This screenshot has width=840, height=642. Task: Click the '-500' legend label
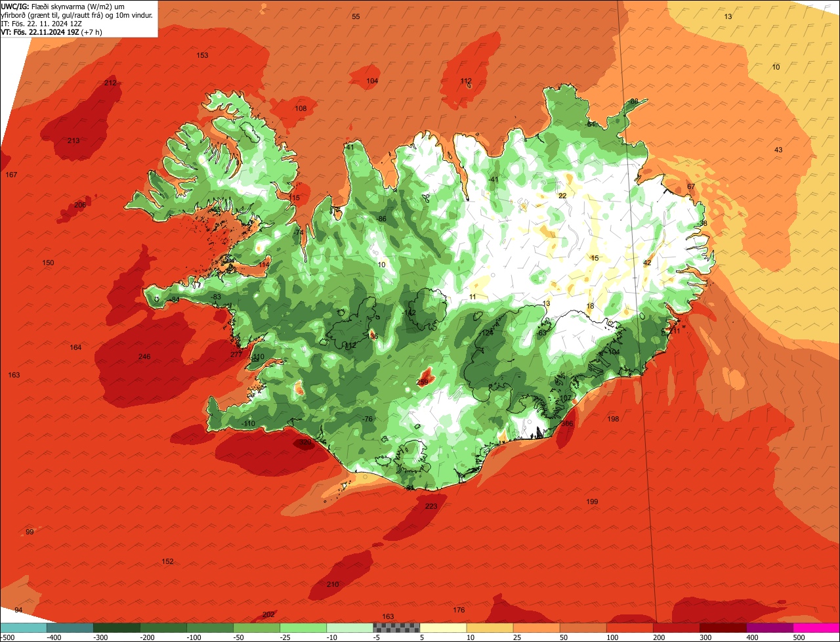point(7,637)
